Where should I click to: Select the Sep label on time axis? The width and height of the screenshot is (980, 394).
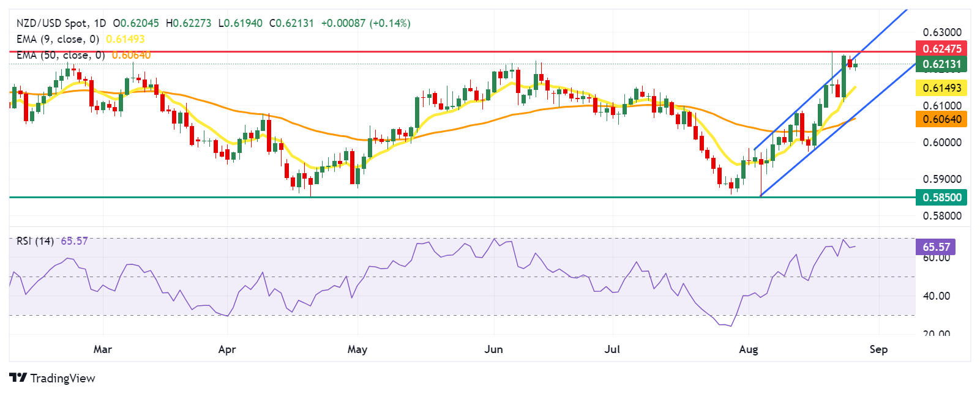[878, 349]
